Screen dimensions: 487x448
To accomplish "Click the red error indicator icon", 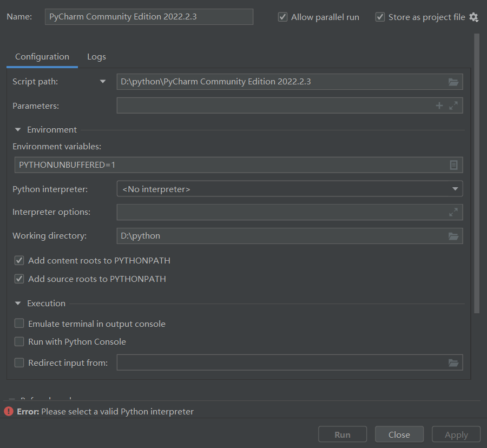I will [x=9, y=411].
